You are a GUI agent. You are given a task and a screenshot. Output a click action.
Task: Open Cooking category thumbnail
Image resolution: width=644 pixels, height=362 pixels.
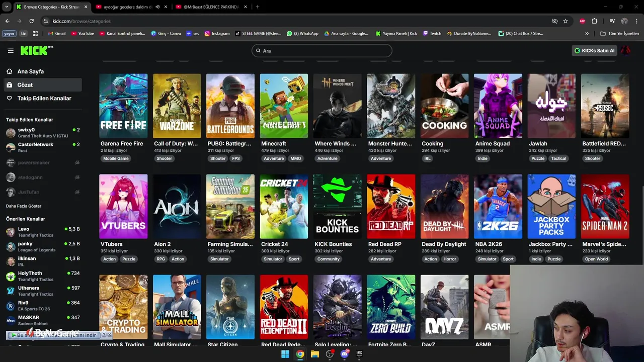pyautogui.click(x=444, y=106)
